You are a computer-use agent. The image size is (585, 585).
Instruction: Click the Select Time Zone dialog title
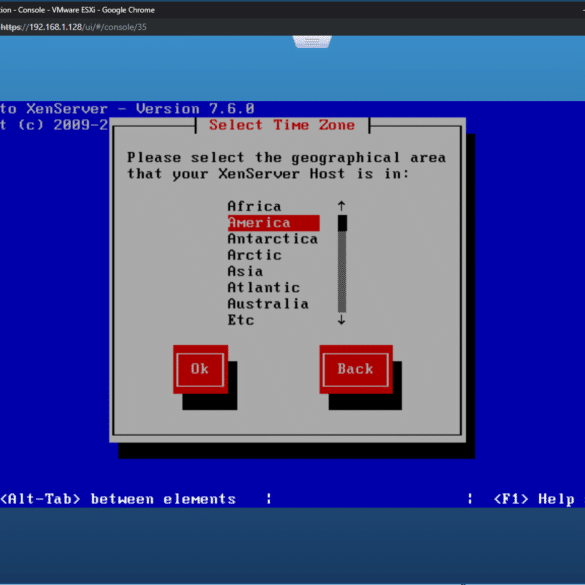[x=282, y=125]
